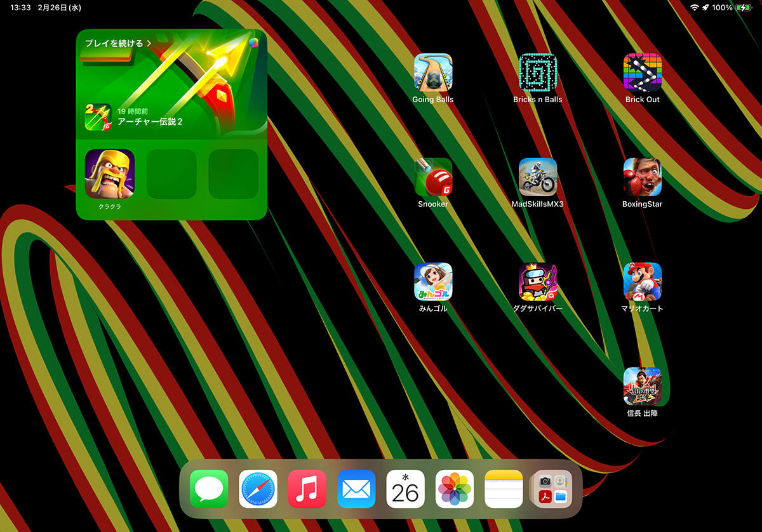Launch the BoxingStar app
This screenshot has height=532, width=762.
pyautogui.click(x=643, y=177)
